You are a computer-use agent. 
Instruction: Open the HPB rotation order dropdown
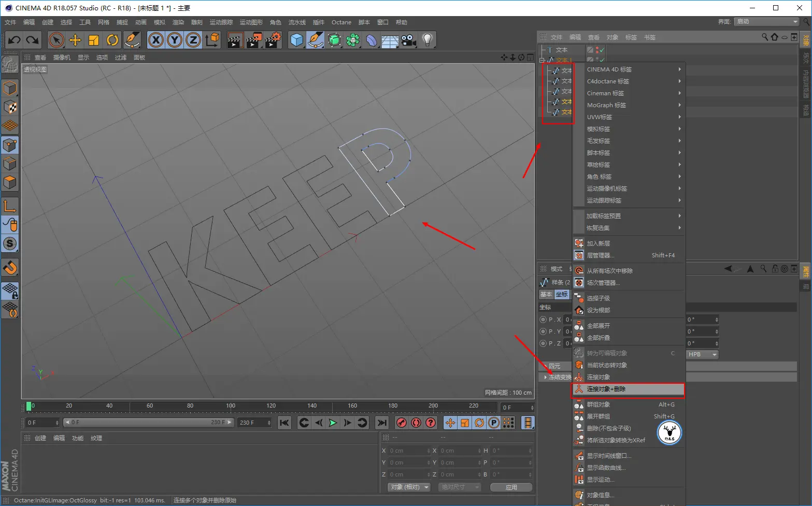(x=702, y=355)
